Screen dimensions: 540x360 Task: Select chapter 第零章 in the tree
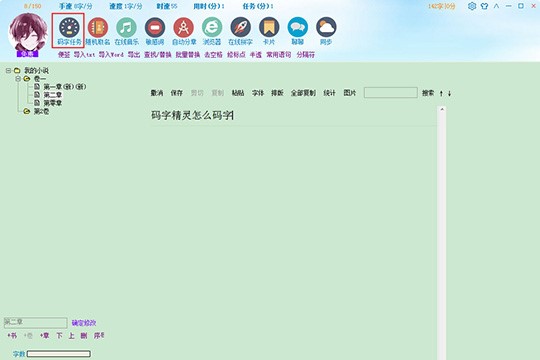tap(53, 103)
